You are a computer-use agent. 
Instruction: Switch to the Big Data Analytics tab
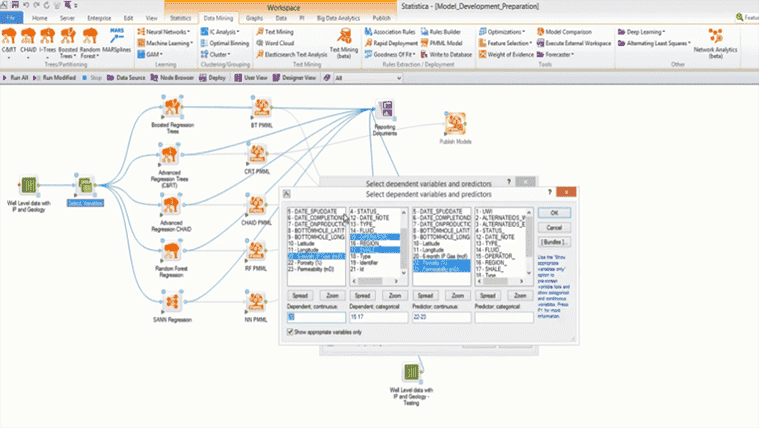(x=338, y=18)
